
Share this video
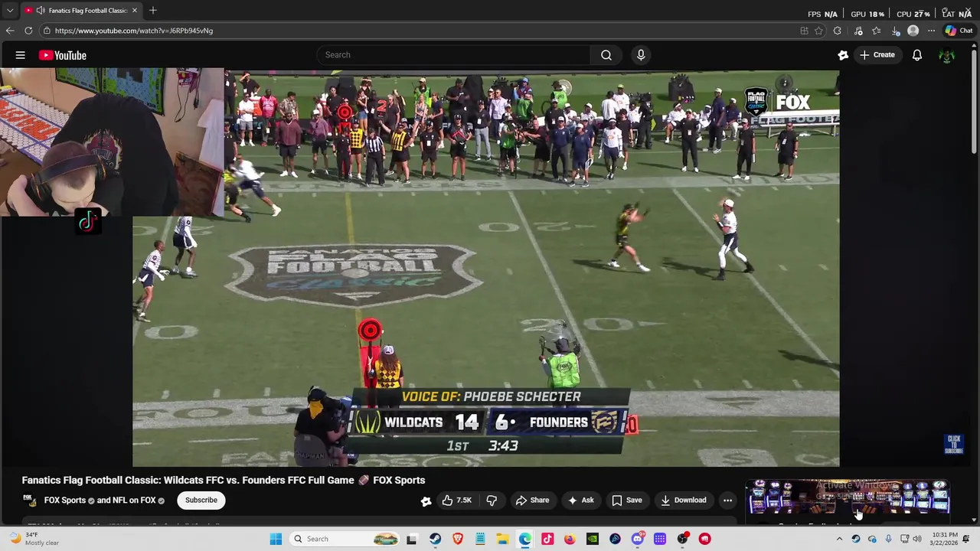[x=532, y=500]
